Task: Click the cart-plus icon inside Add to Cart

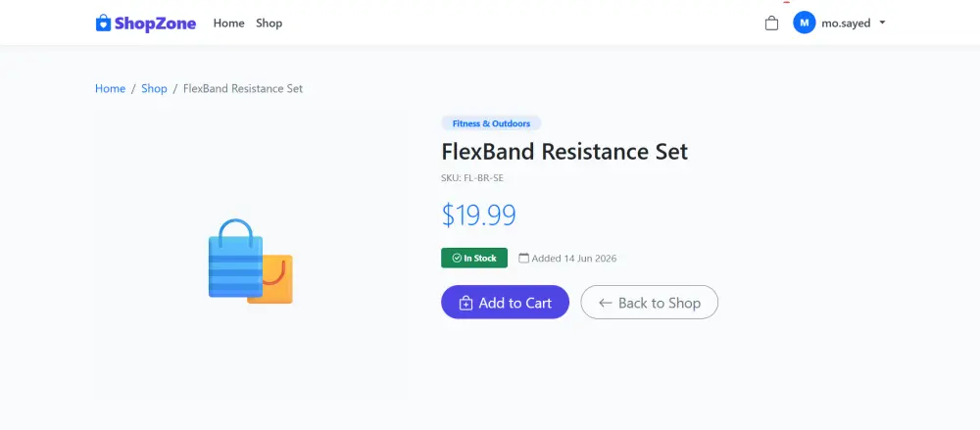Action: pos(465,303)
